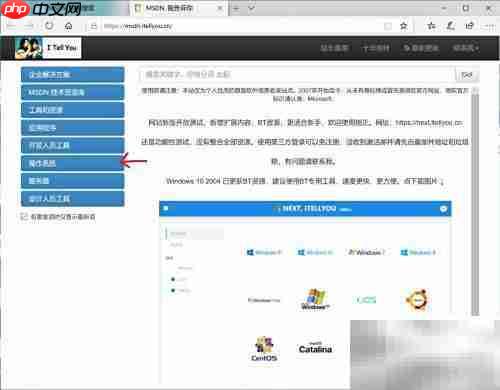Click the share page icon
Image resolution: width=500 pixels, height=390 pixels.
point(470,26)
